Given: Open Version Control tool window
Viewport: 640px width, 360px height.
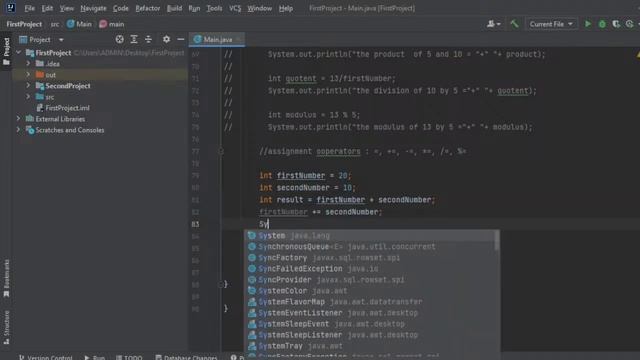Looking at the screenshot, I should click(46, 357).
